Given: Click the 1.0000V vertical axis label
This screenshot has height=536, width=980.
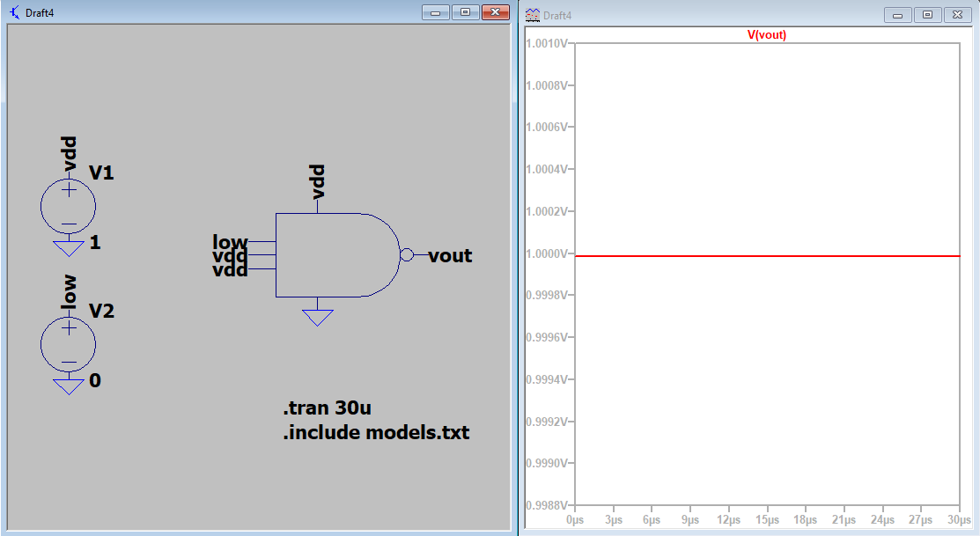Looking at the screenshot, I should [x=549, y=253].
